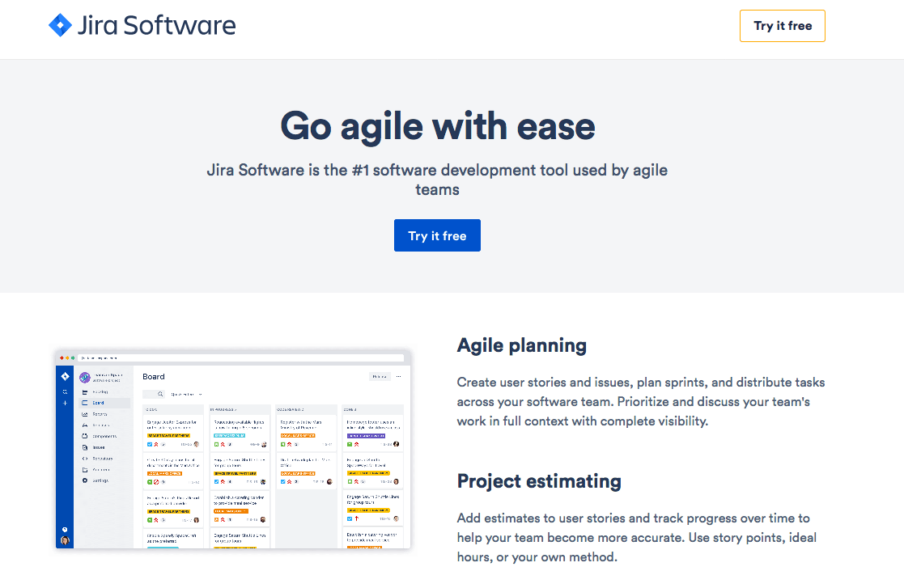Screen dimensions: 904x588
Task: Click the 'Add estimates to user stories' paragraph
Action: click(x=636, y=537)
